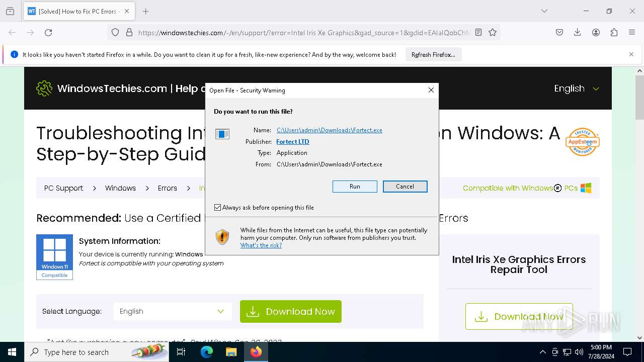
Task: Click the Windows logo compatibility icon
Action: 586,188
